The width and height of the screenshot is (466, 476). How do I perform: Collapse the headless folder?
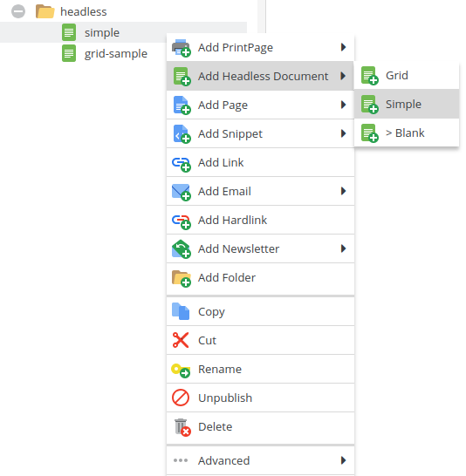(x=18, y=11)
